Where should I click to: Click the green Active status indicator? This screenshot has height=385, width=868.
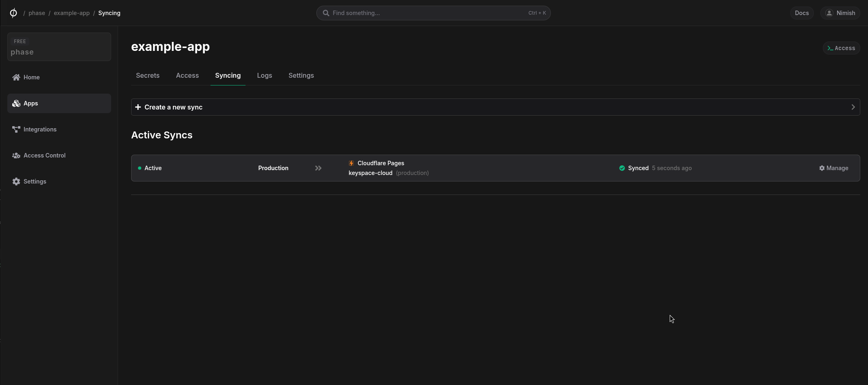point(140,168)
